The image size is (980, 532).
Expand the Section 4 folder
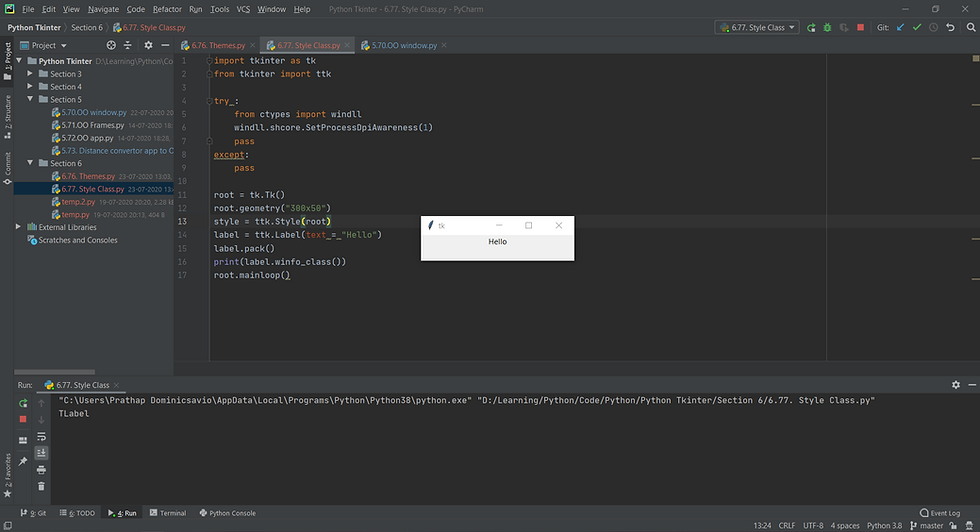(x=30, y=86)
